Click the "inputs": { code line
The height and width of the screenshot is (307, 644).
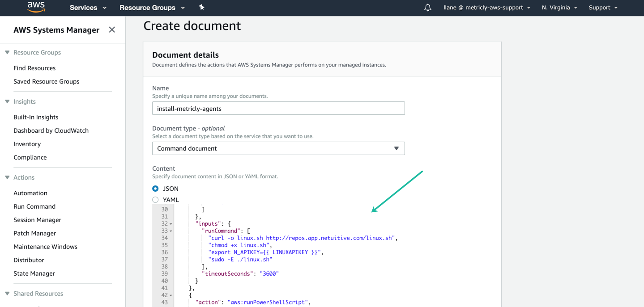pos(213,224)
